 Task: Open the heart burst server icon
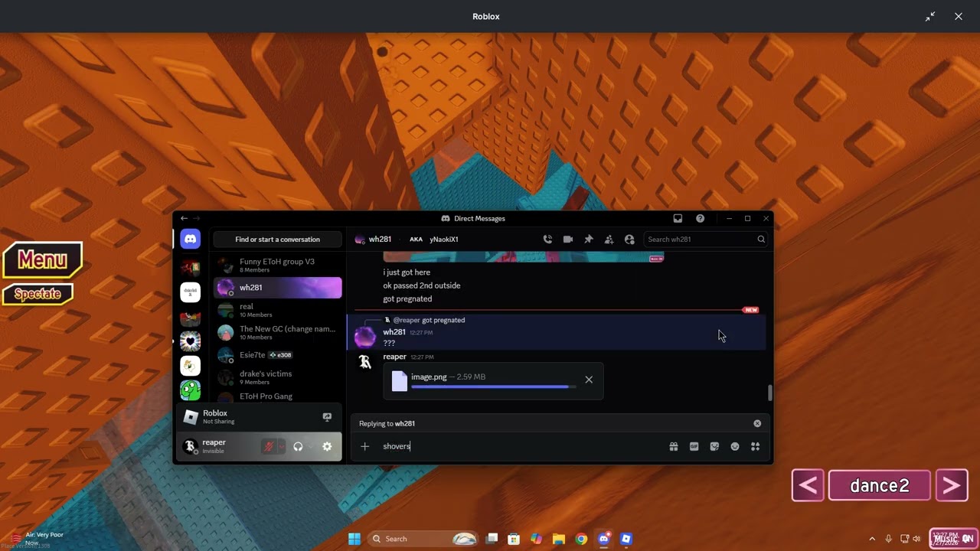pos(190,341)
